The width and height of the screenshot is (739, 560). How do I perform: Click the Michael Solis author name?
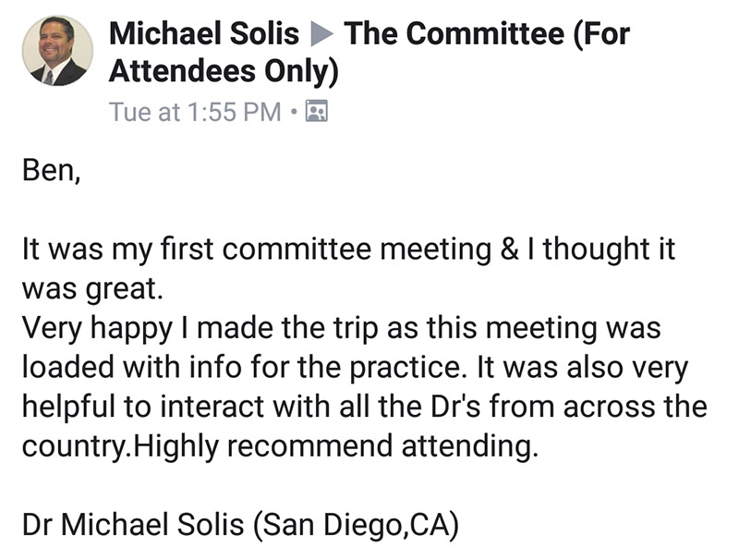(x=204, y=33)
